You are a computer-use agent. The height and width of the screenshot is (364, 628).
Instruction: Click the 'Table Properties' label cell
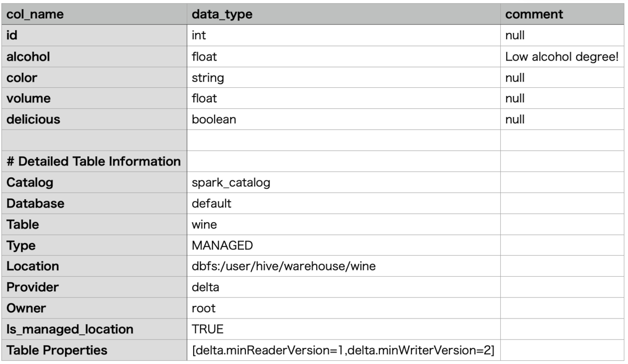(94, 350)
